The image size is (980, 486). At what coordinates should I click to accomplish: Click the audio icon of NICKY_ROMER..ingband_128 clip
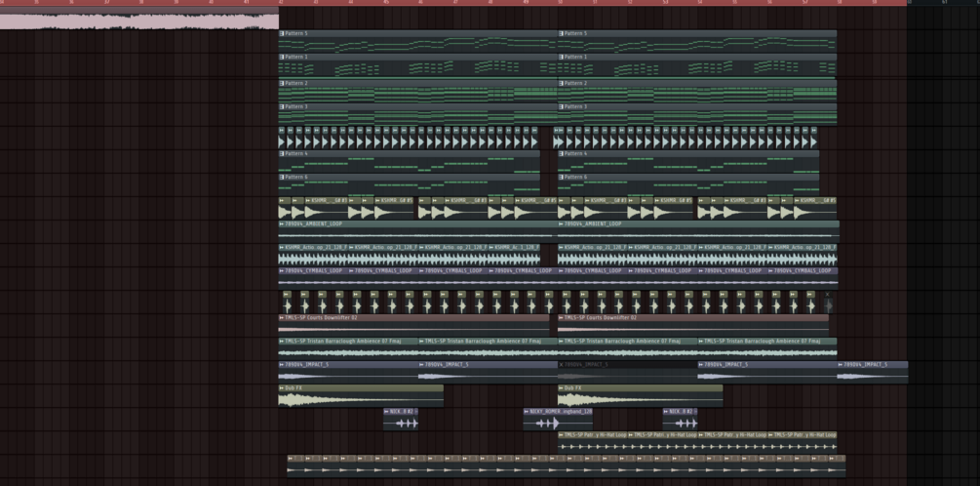pyautogui.click(x=527, y=412)
